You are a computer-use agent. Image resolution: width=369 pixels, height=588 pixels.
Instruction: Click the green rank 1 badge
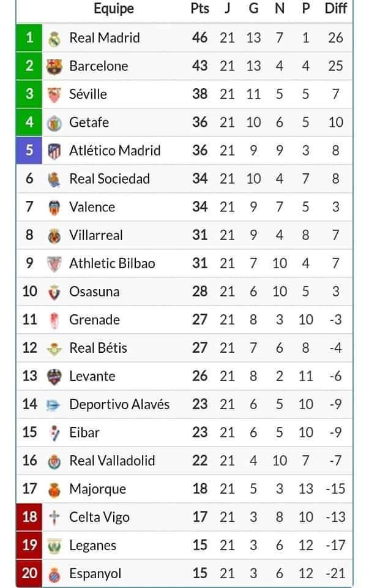click(x=29, y=37)
